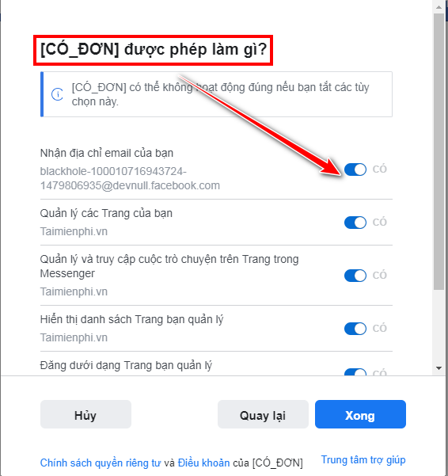Viewport: 448px width, 476px height.
Task: Click the vertical scrollbar thumb
Action: point(439,152)
